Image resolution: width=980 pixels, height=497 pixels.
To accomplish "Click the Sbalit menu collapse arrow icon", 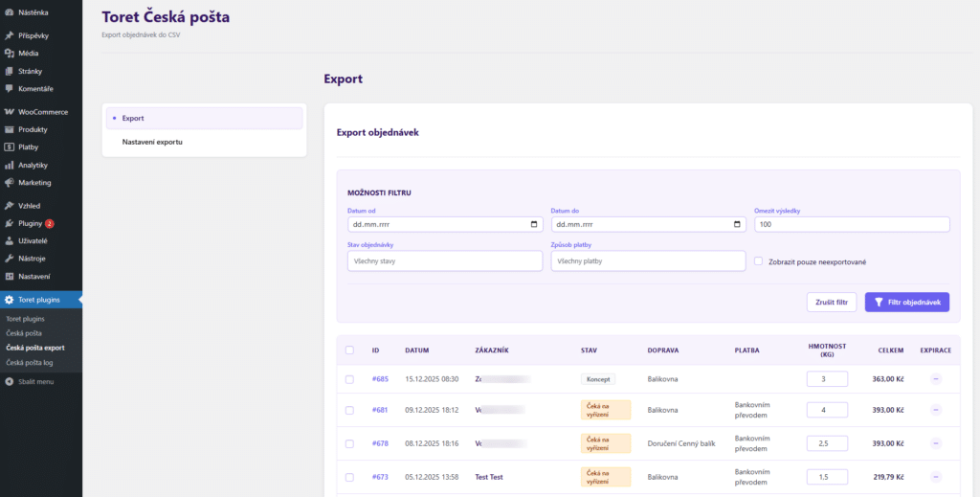I will pyautogui.click(x=10, y=381).
